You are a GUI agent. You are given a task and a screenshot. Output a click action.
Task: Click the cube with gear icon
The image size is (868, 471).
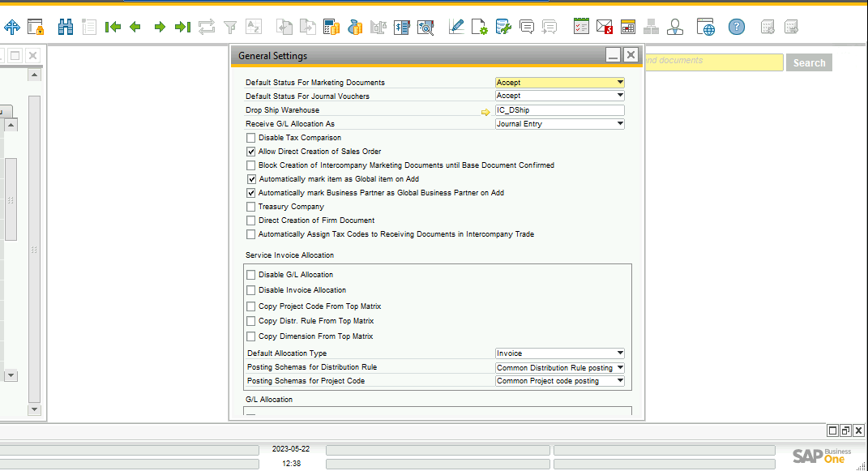tap(768, 27)
